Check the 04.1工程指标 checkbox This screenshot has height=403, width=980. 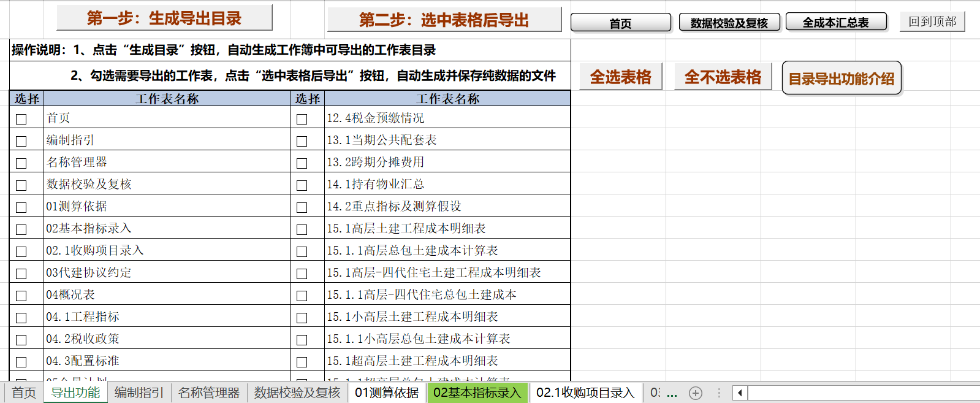click(x=21, y=318)
